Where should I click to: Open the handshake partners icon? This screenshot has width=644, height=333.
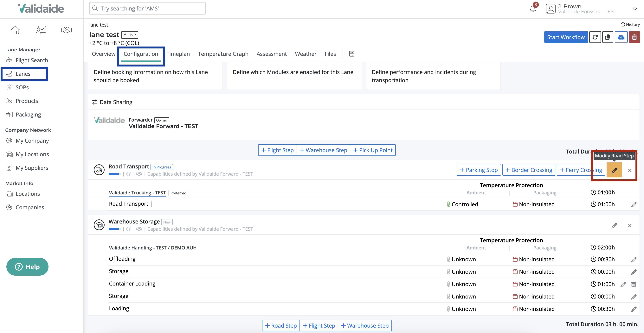pos(67,30)
